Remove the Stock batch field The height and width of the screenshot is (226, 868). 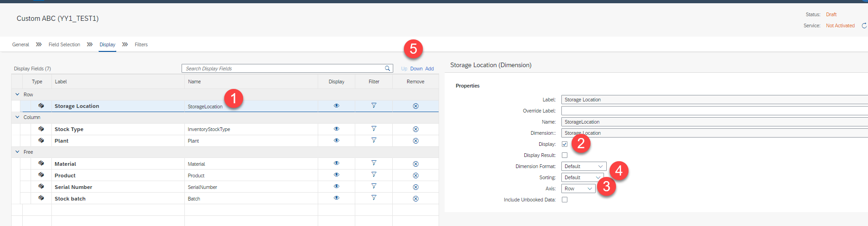[x=415, y=199]
